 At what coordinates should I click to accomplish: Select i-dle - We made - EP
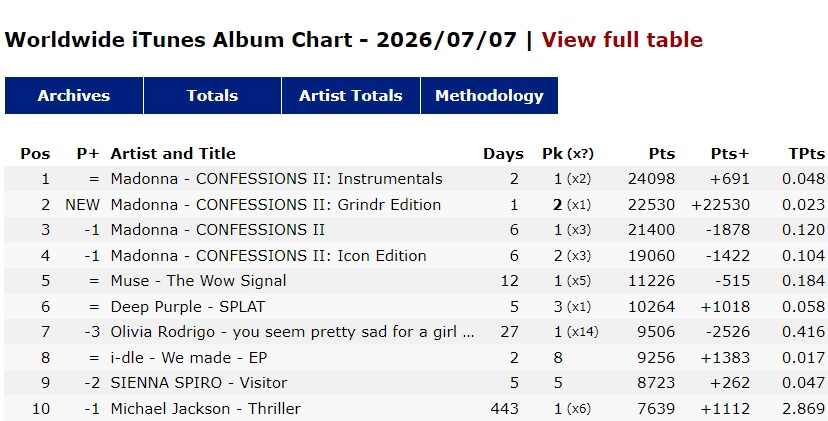tap(189, 358)
